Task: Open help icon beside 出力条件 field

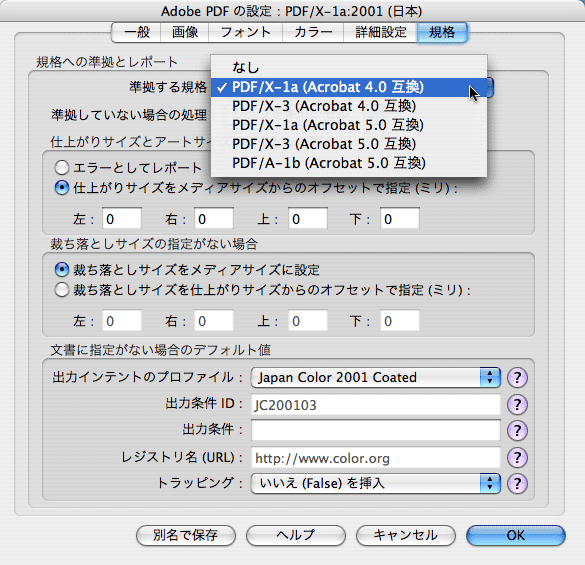Action: [x=517, y=431]
